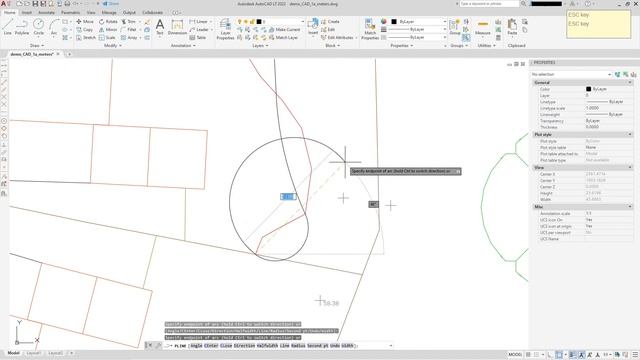This screenshot has height=360, width=640.
Task: Choose the Mirror command
Action: tap(108, 29)
